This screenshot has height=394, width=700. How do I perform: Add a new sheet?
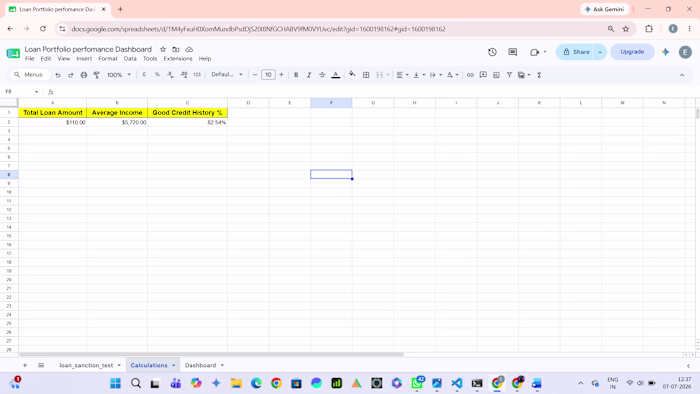coord(25,365)
